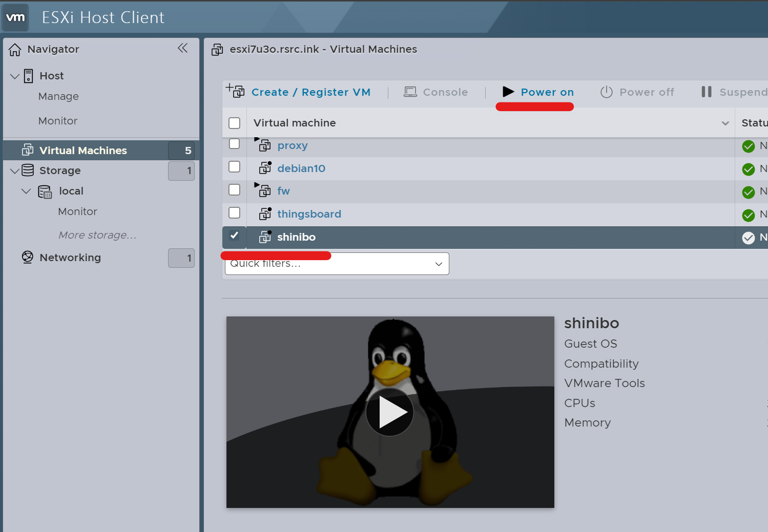This screenshot has width=768, height=532.
Task: Click the Console monitor icon
Action: pos(410,92)
